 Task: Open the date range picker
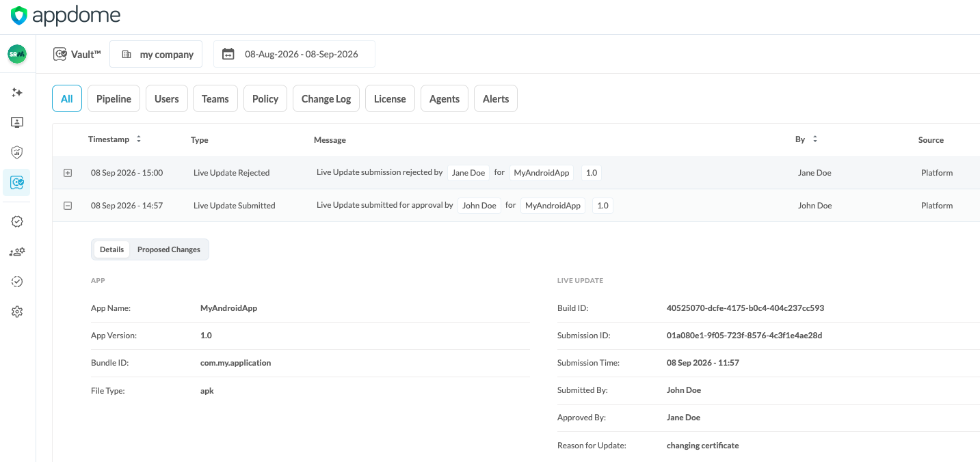pos(294,54)
